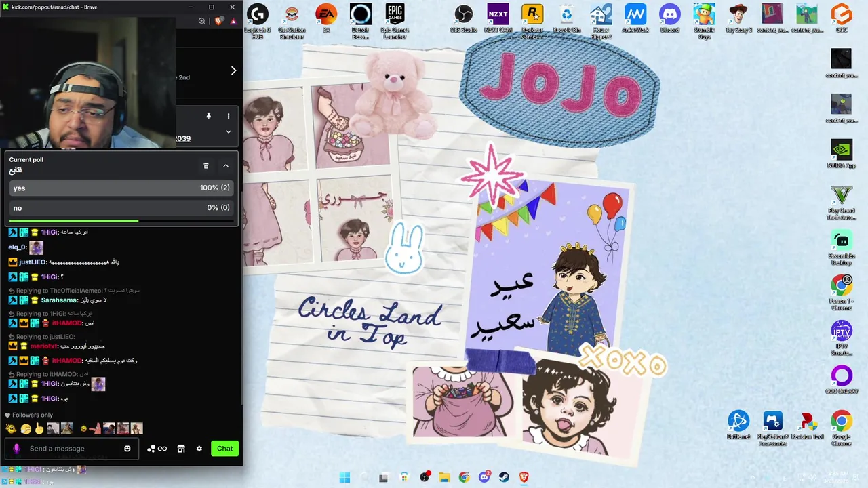Image resolution: width=868 pixels, height=488 pixels.
Task: Click the green Chat send button
Action: [x=224, y=449]
